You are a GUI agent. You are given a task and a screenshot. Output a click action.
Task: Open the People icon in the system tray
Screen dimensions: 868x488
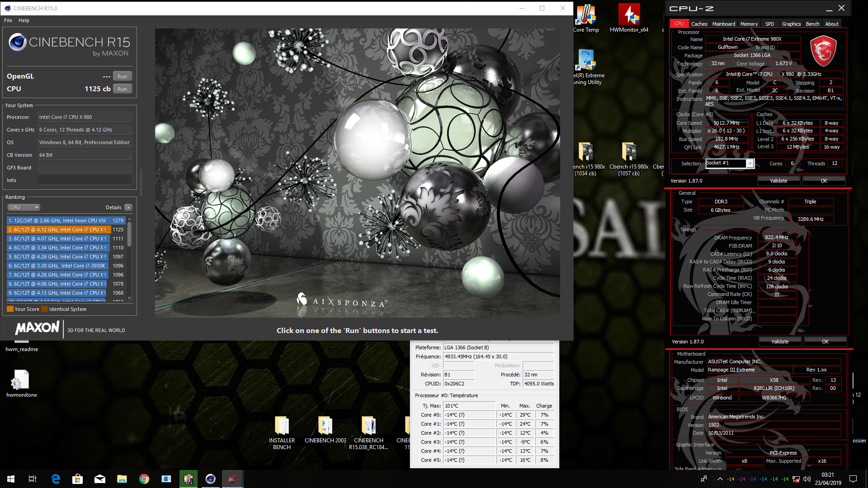coord(703,479)
